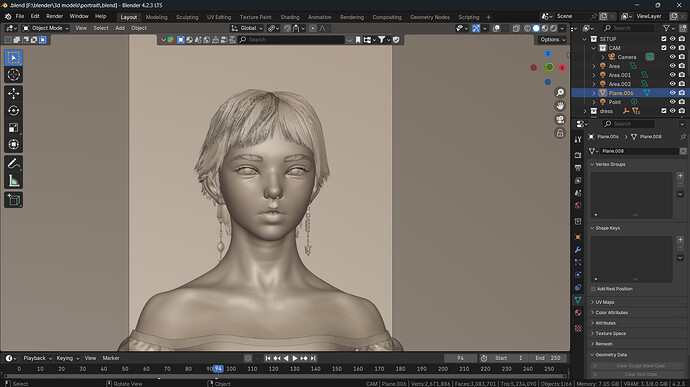
Task: Click the add vertex group plus button
Action: 680,176
